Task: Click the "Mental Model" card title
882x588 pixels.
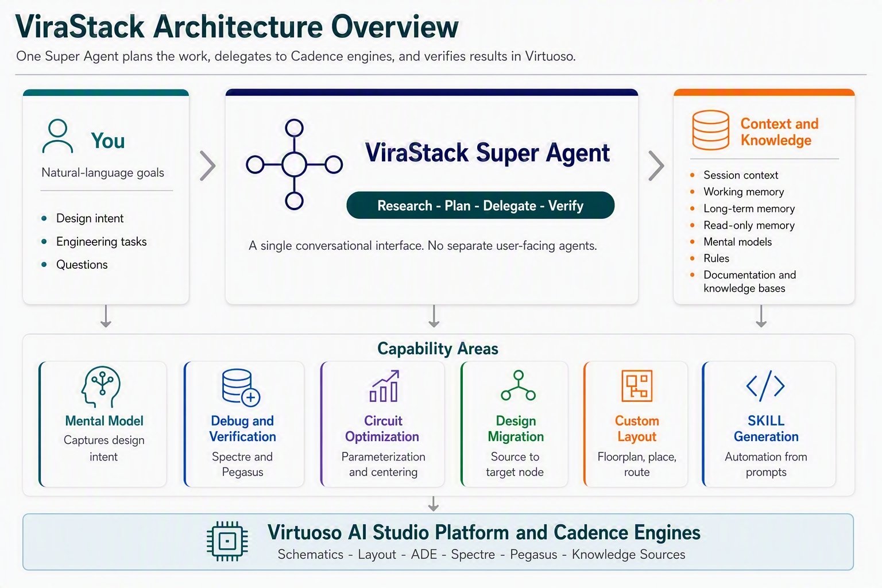Action: point(105,421)
